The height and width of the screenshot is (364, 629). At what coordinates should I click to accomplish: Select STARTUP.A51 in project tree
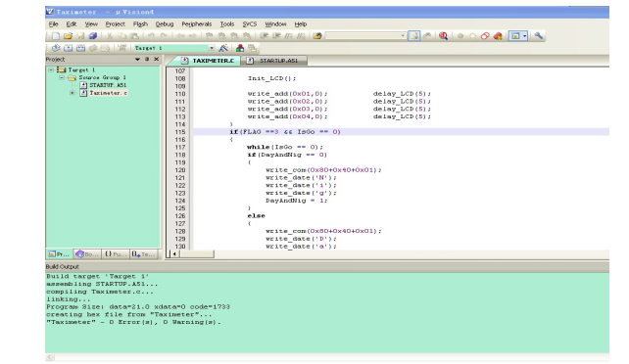pos(108,85)
